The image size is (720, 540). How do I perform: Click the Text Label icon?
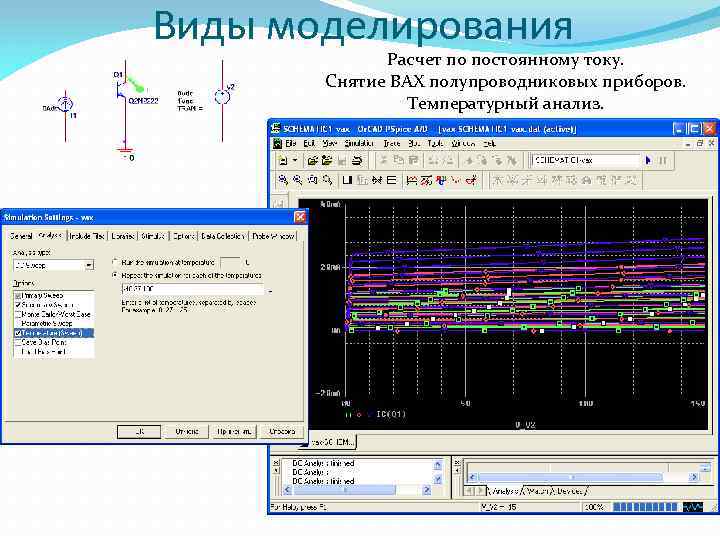[441, 180]
